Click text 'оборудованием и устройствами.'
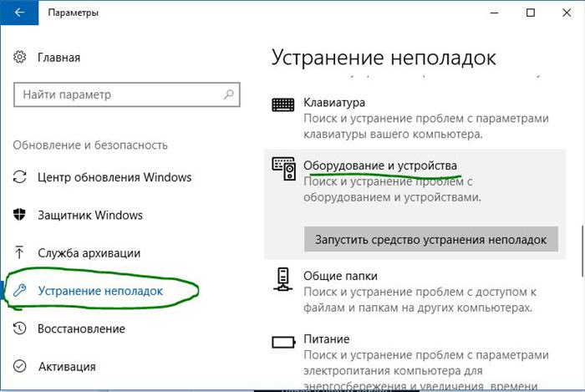Viewport: 585px width, 392px height. click(392, 197)
